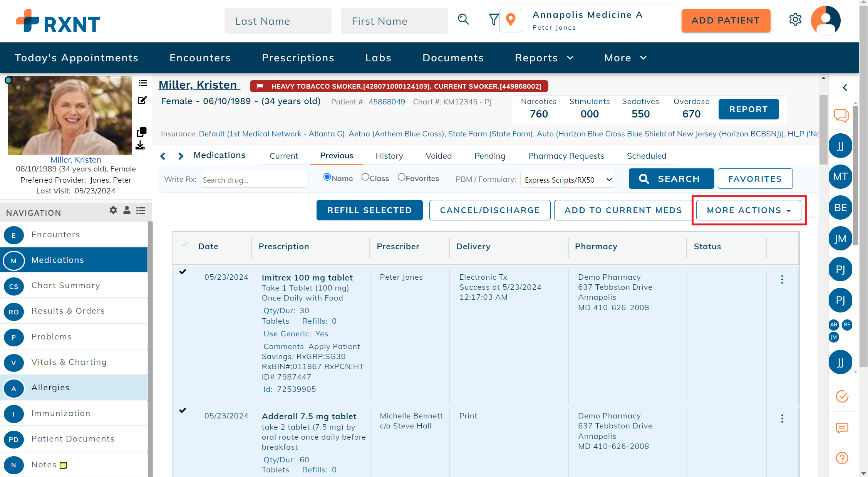Viewport: 868px width, 477px height.
Task: Click the FAVORITES button
Action: (755, 179)
